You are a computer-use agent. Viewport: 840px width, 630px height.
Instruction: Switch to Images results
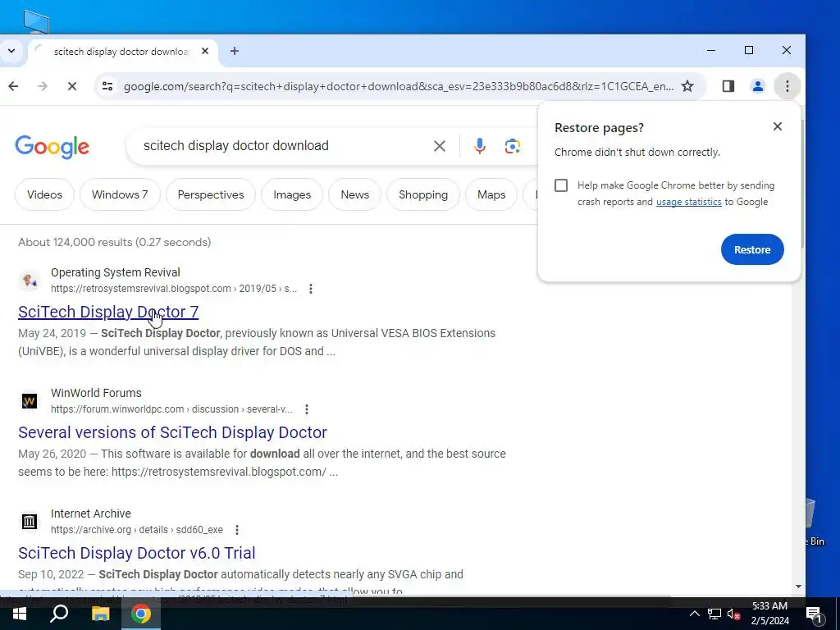click(x=292, y=194)
